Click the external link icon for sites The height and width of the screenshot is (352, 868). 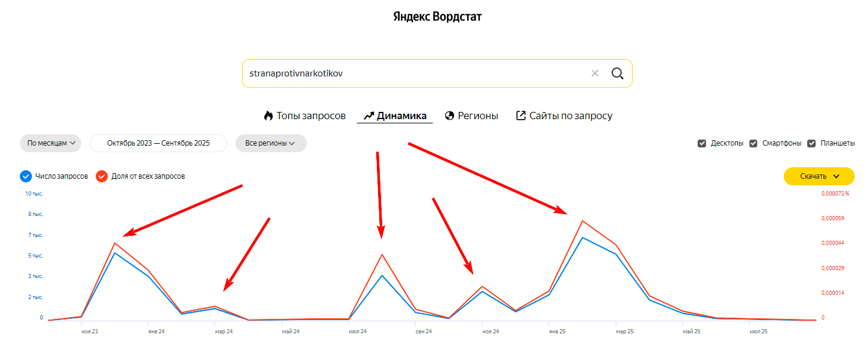click(521, 116)
